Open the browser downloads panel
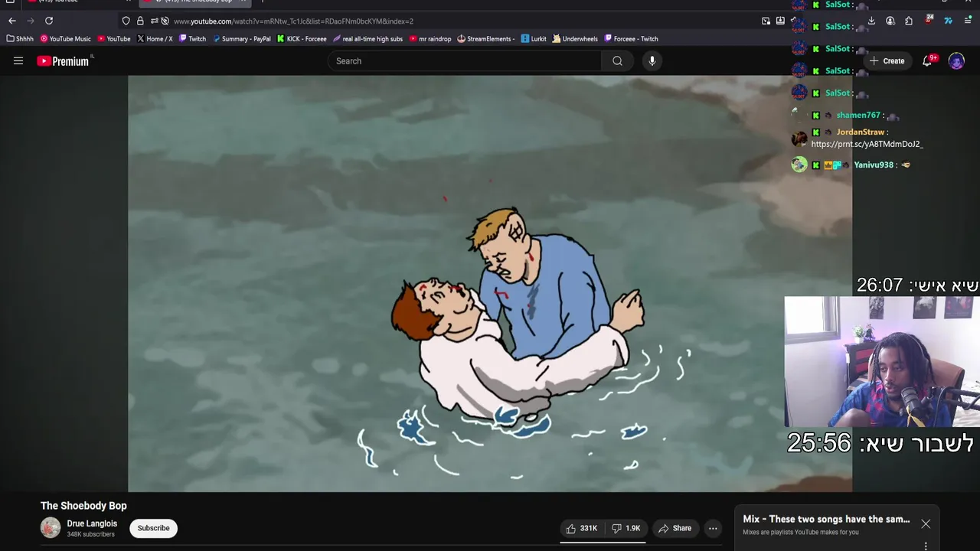The width and height of the screenshot is (980, 551). (x=871, y=21)
